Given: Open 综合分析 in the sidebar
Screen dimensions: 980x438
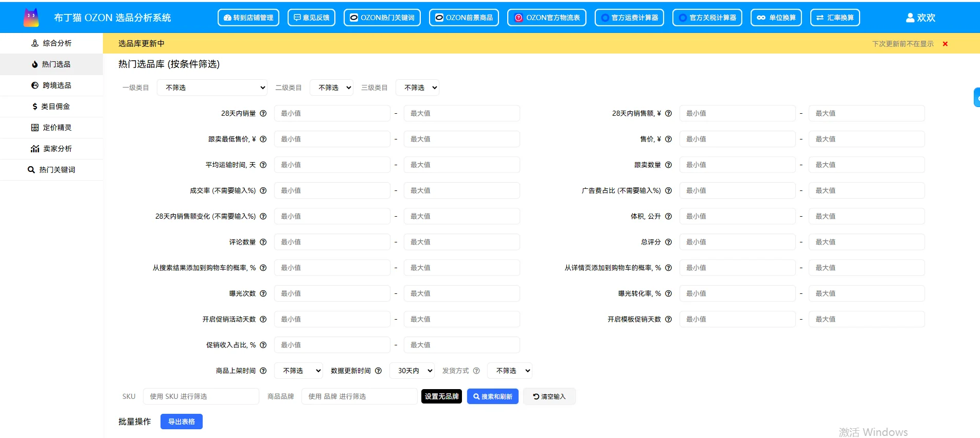Looking at the screenshot, I should pos(51,43).
